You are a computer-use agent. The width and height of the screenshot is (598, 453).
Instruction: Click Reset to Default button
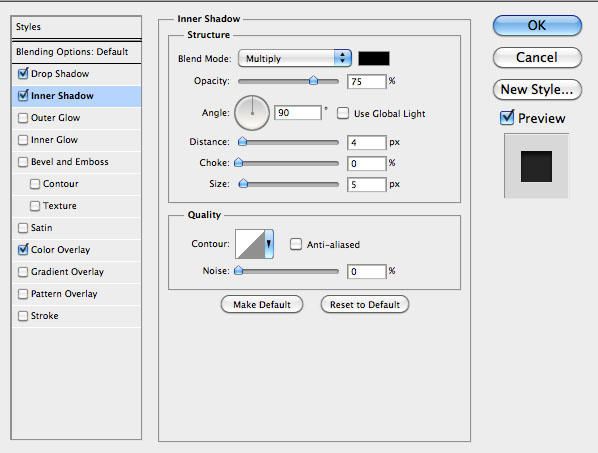click(x=365, y=305)
